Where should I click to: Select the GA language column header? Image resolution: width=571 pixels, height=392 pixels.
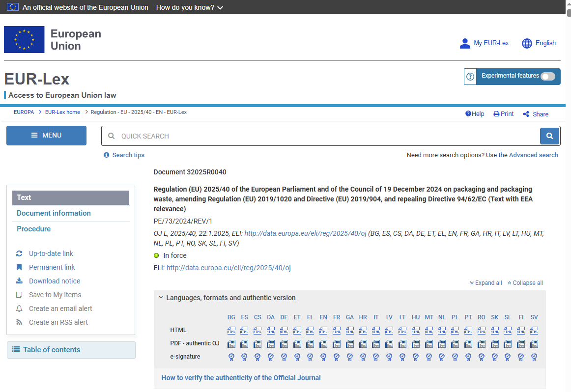click(349, 317)
